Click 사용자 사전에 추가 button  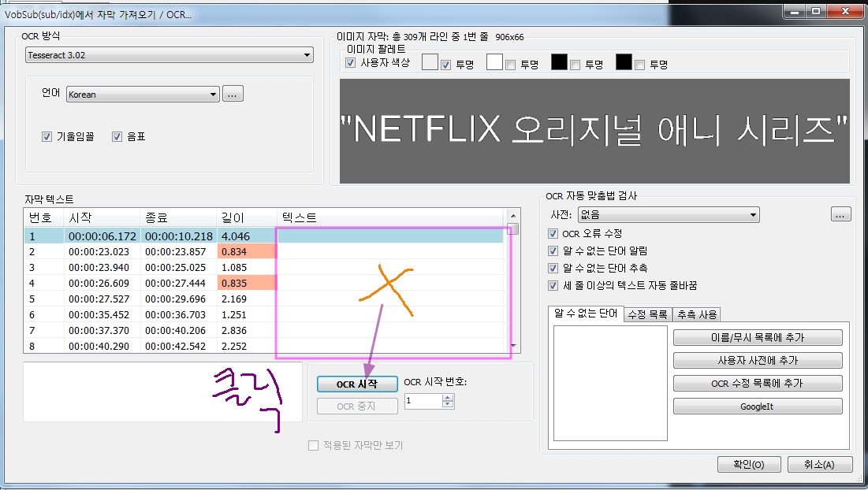[758, 361]
